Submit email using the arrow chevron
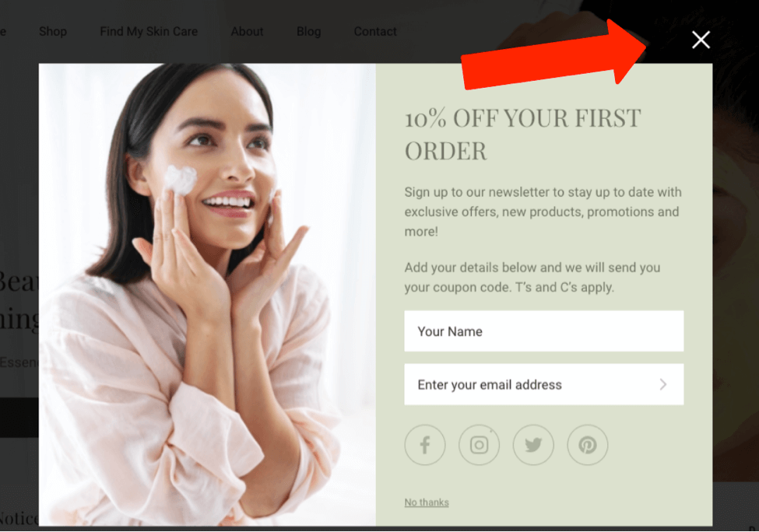Image resolution: width=759 pixels, height=532 pixels. (x=663, y=384)
